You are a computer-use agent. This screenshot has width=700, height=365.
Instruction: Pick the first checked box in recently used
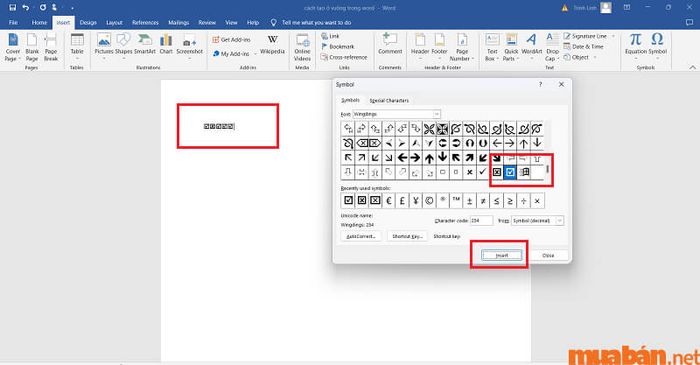pos(348,201)
